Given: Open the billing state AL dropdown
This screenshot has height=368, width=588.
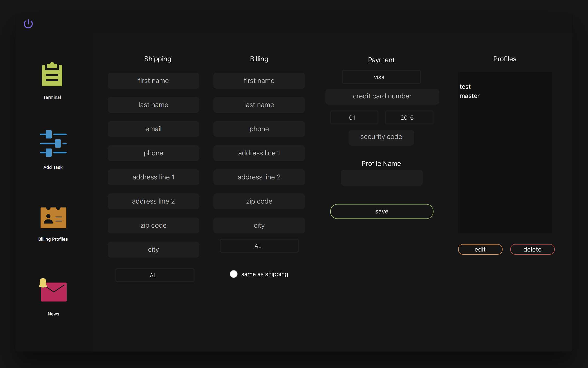Looking at the screenshot, I should 259,246.
